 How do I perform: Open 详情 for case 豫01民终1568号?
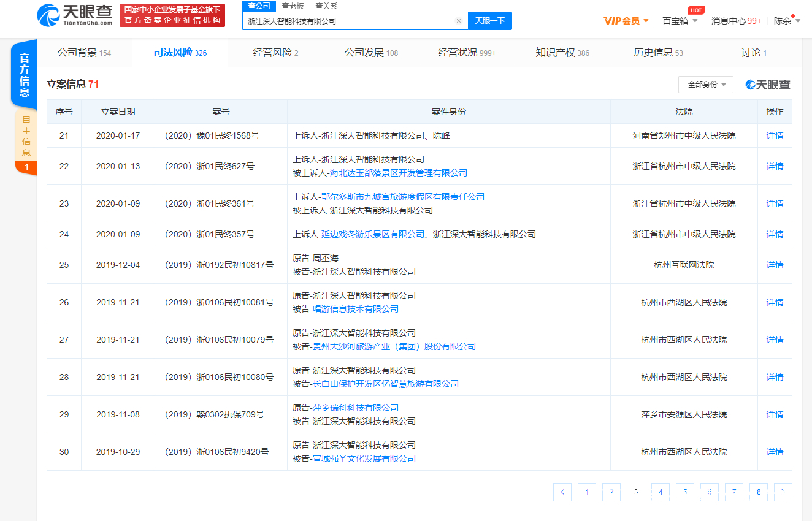tap(774, 135)
